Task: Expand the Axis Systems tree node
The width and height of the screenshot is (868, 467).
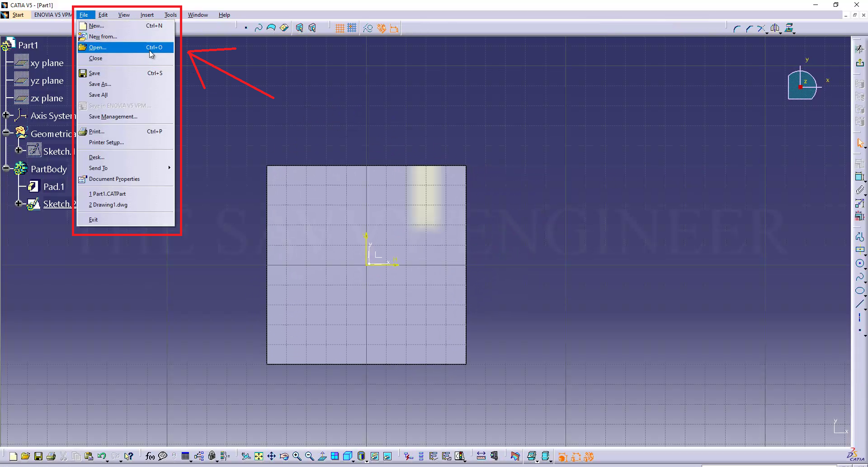Action: pyautogui.click(x=6, y=115)
